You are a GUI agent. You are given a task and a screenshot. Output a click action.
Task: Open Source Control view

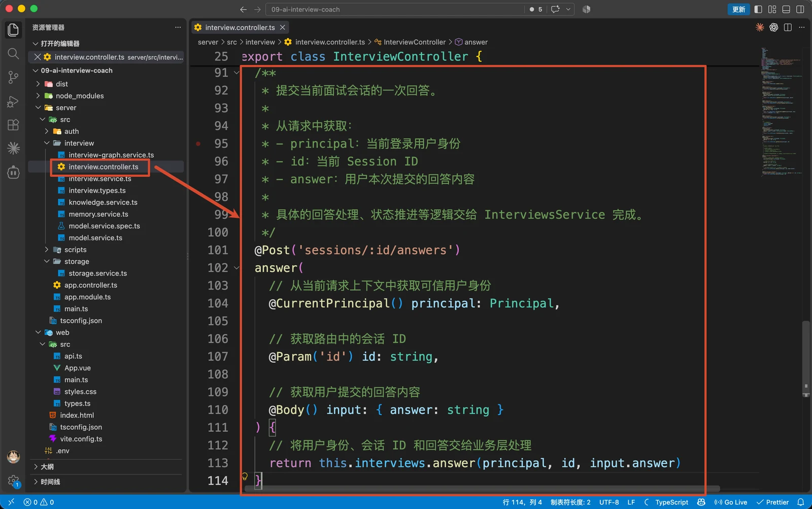[13, 77]
